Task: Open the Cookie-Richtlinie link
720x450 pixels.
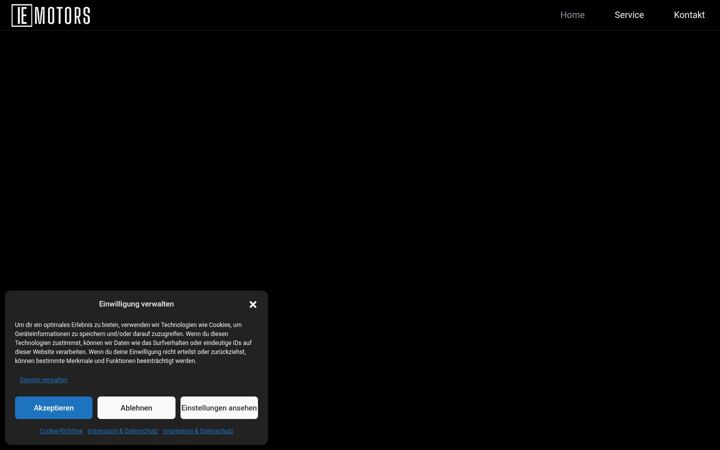Action: point(61,431)
